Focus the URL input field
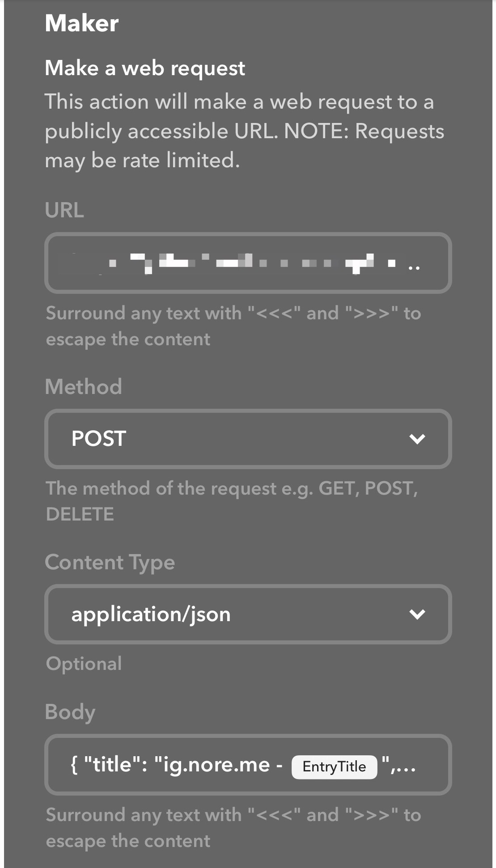This screenshot has width=496, height=868. (248, 263)
